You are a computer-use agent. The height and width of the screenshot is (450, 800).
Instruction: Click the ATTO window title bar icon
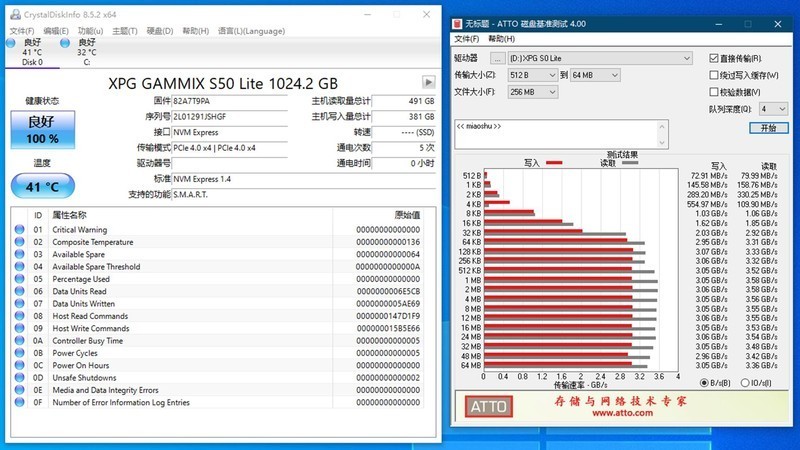[x=458, y=23]
